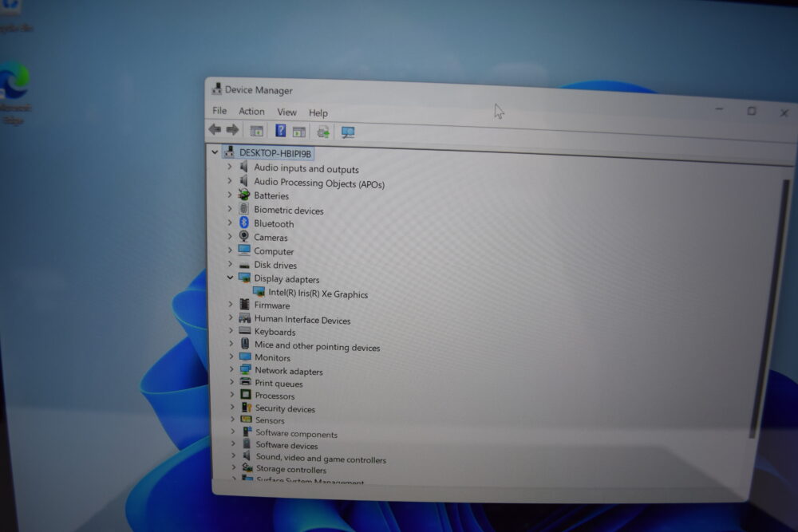The image size is (798, 532).
Task: Expand Audio Processing Objects (APOs) chevron
Action: coord(230,180)
